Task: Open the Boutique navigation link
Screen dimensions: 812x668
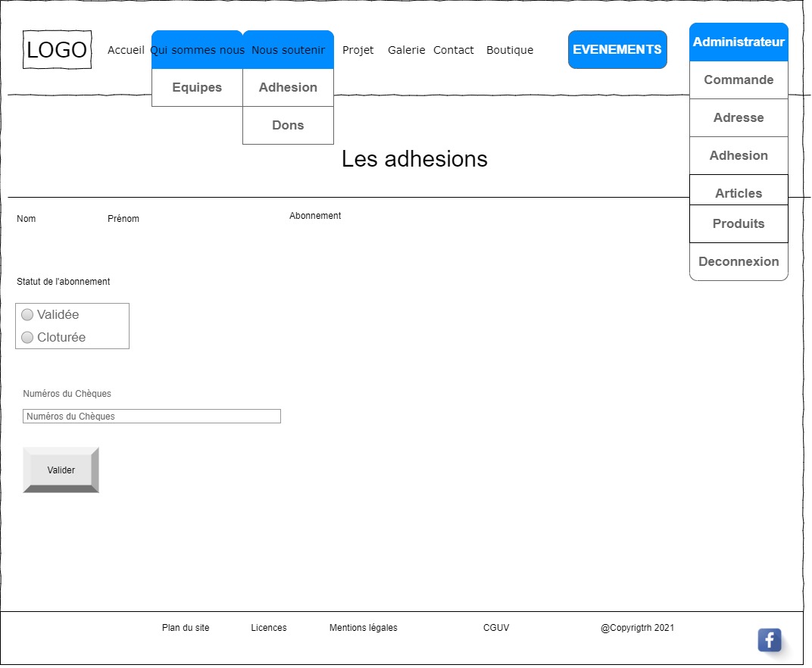Action: (x=510, y=50)
